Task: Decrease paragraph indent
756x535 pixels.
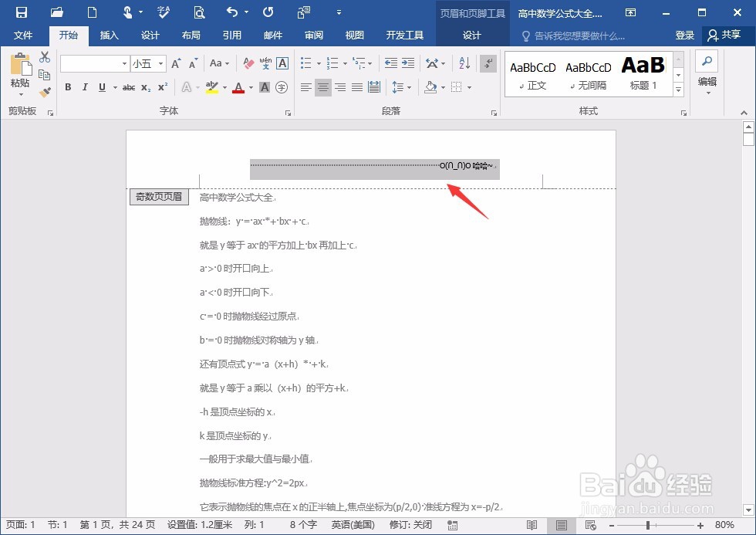Action: click(391, 63)
